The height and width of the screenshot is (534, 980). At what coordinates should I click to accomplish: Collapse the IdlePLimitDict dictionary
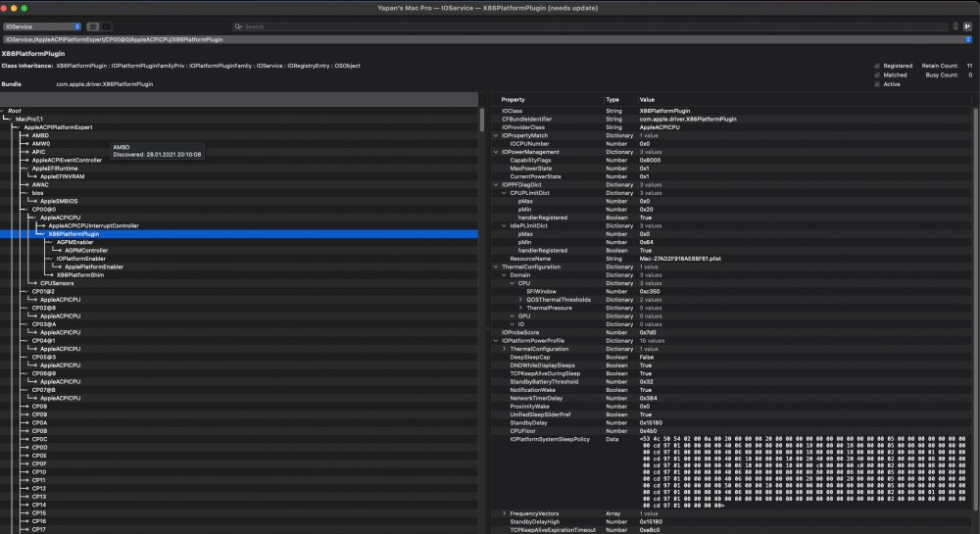[505, 226]
